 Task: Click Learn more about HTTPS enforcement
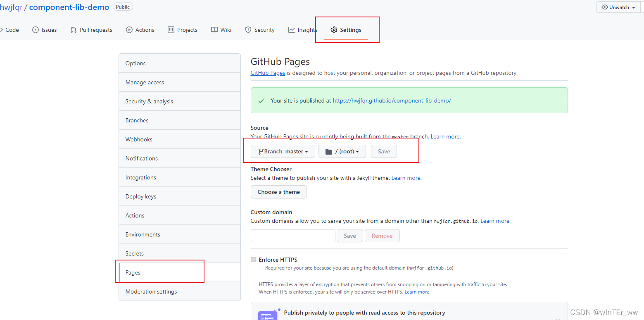tap(417, 292)
